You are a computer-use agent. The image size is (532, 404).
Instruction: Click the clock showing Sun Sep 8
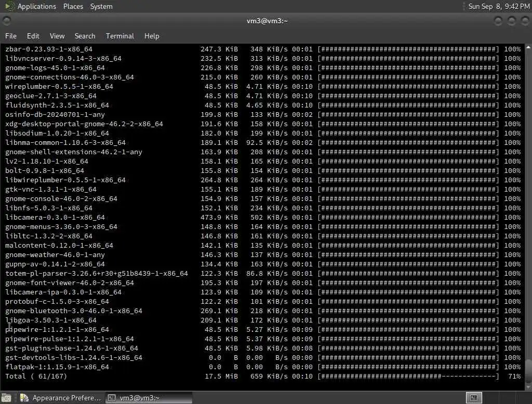(x=498, y=6)
